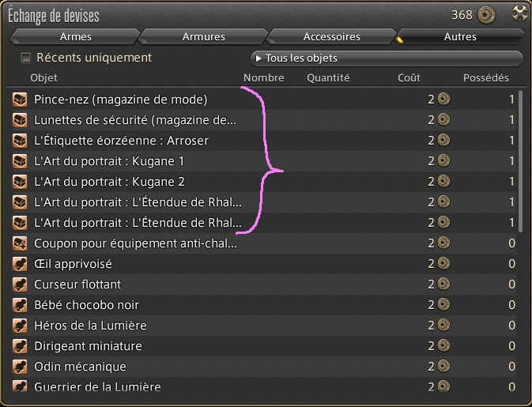Select L'Étiquette éorzéenne : Arroser text
Viewport: 532px width, 407px height.
122,141
